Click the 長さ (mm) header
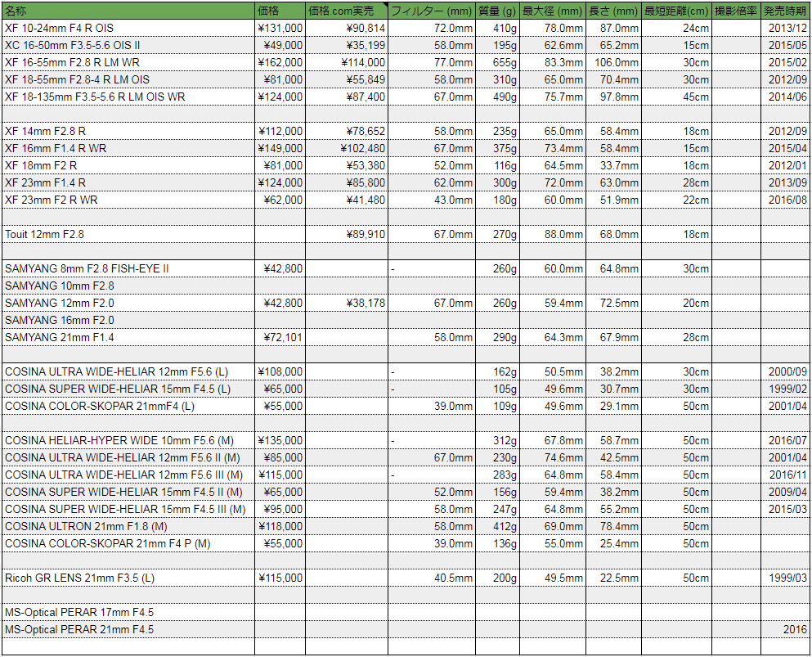Image resolution: width=812 pixels, height=657 pixels. click(x=613, y=11)
